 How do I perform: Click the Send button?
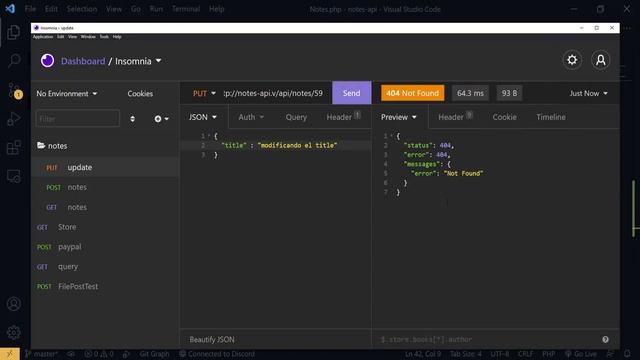pyautogui.click(x=351, y=93)
